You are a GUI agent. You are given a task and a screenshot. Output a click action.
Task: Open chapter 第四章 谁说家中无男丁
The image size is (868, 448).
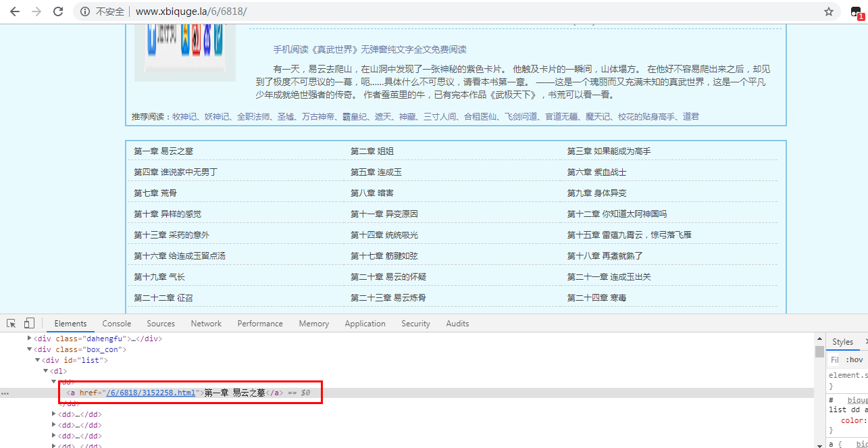tap(176, 172)
